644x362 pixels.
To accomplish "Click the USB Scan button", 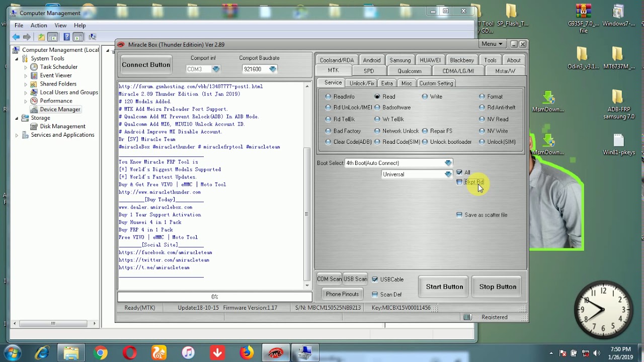I will 355,279.
